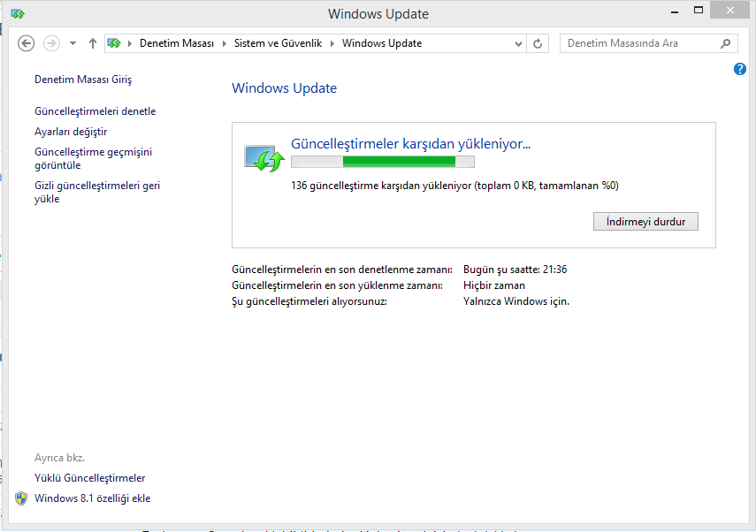Image resolution: width=756 pixels, height=532 pixels.
Task: Expand arrow after Denetim Masası
Action: (x=225, y=43)
